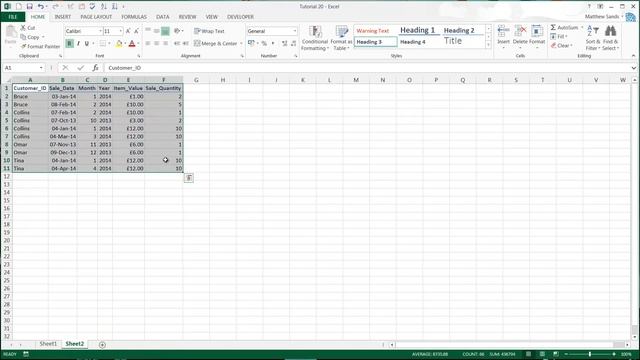Viewport: 640px width, 360px height.
Task: Click the Increase Decimal icon
Action: [x=284, y=43]
